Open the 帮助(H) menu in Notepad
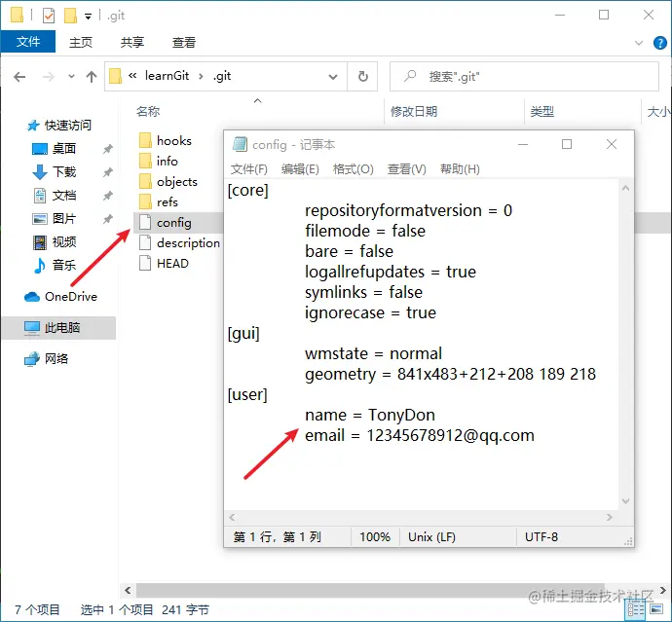Viewport: 672px width, 622px height. point(460,169)
